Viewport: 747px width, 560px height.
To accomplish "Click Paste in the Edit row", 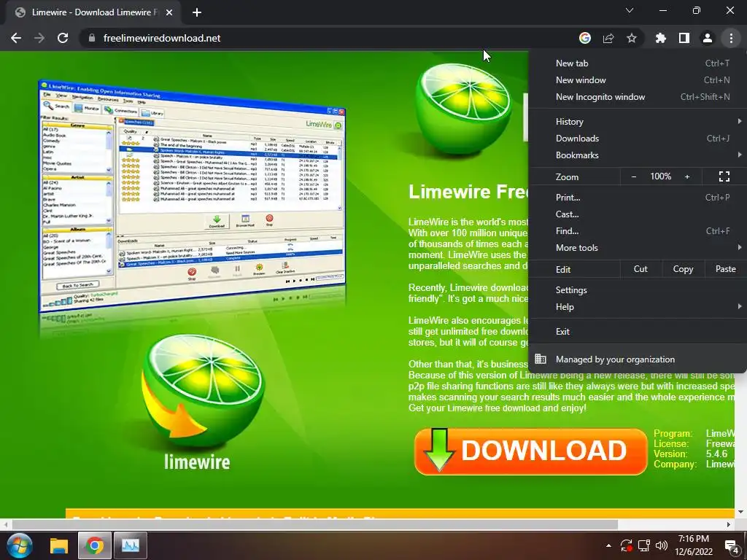I will click(x=725, y=269).
